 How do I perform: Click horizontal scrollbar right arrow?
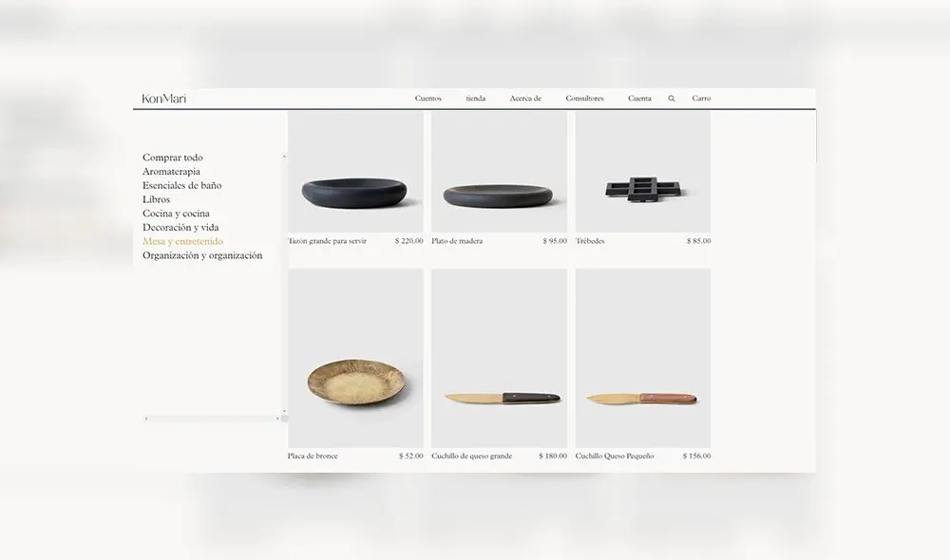pyautogui.click(x=277, y=419)
